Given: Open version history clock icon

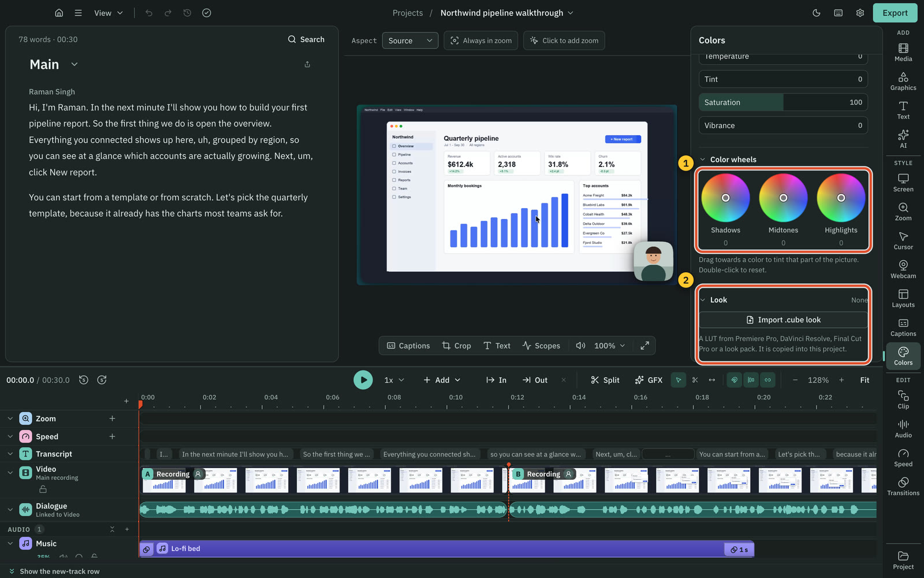Looking at the screenshot, I should 187,13.
